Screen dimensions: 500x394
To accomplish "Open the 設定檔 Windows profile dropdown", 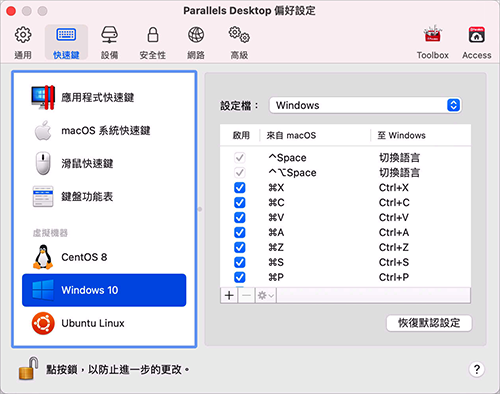I will click(x=365, y=105).
